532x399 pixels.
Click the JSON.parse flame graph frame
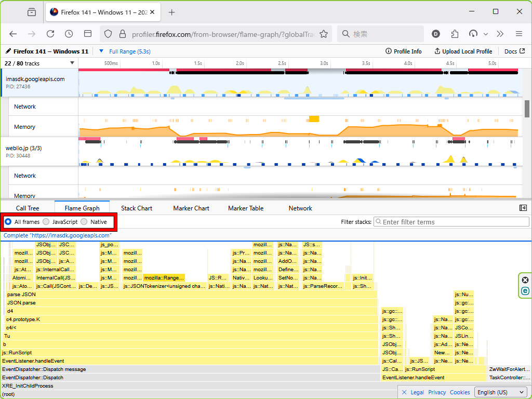click(191, 303)
